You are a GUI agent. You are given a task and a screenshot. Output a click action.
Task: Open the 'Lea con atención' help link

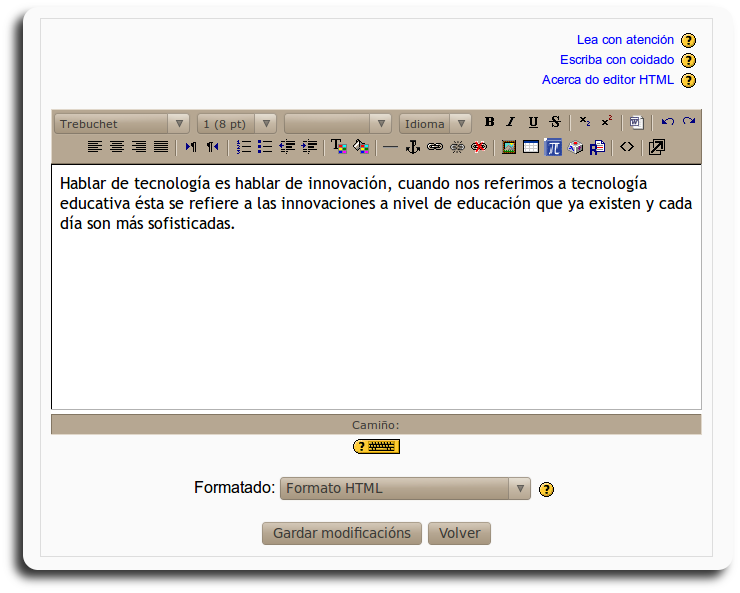(625, 40)
